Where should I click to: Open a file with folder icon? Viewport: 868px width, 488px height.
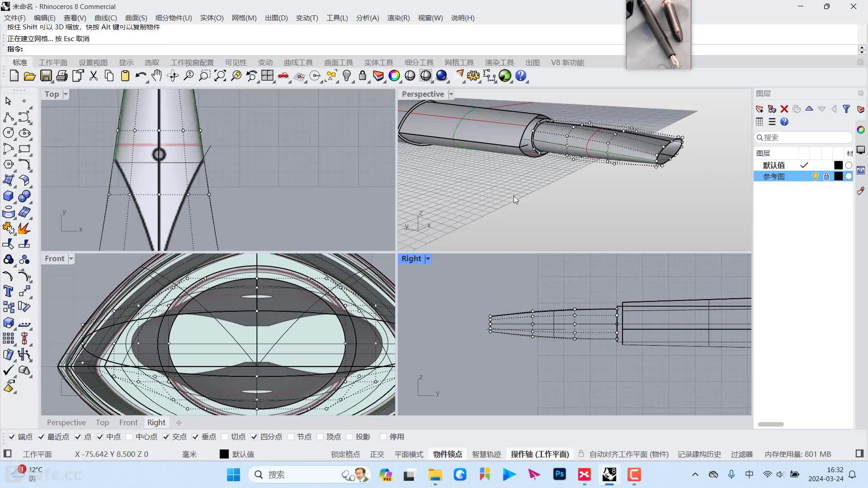(30, 76)
